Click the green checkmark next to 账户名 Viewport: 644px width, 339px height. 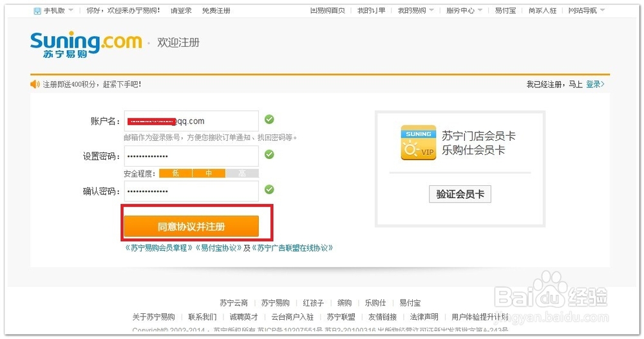(x=269, y=120)
